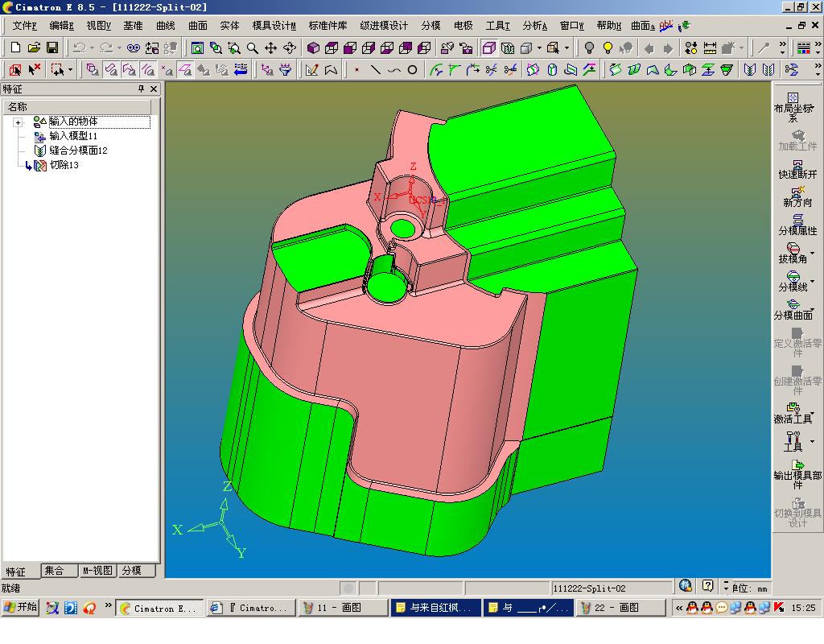Click the 快速断开 button
Viewport: 824px width, 644px height.
[797, 169]
